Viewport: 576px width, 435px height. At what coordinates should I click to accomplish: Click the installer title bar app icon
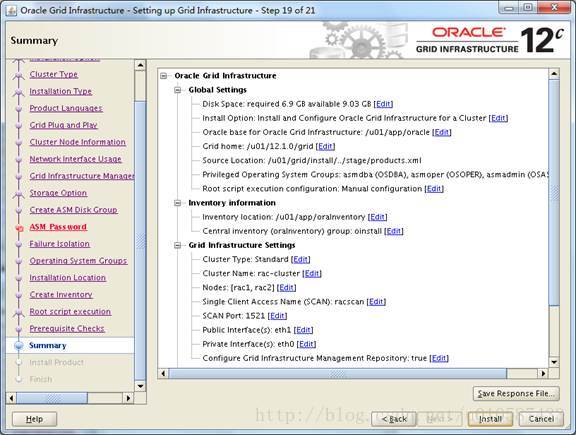coord(11,10)
